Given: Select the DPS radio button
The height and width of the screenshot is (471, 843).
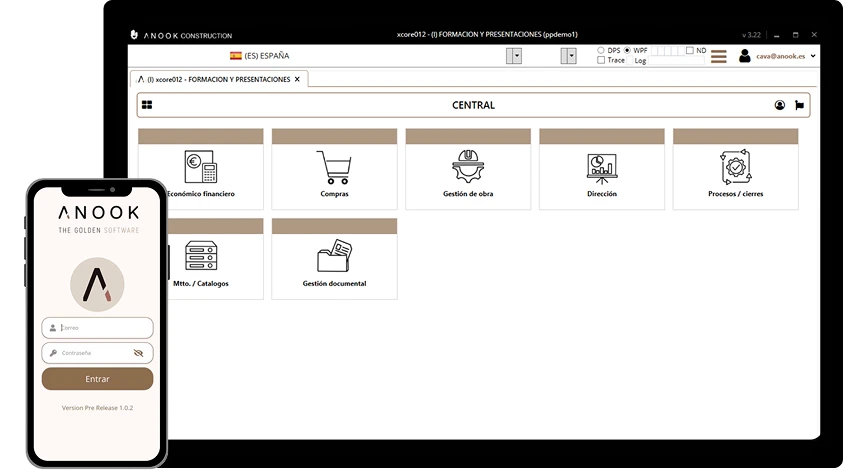Looking at the screenshot, I should click(601, 50).
